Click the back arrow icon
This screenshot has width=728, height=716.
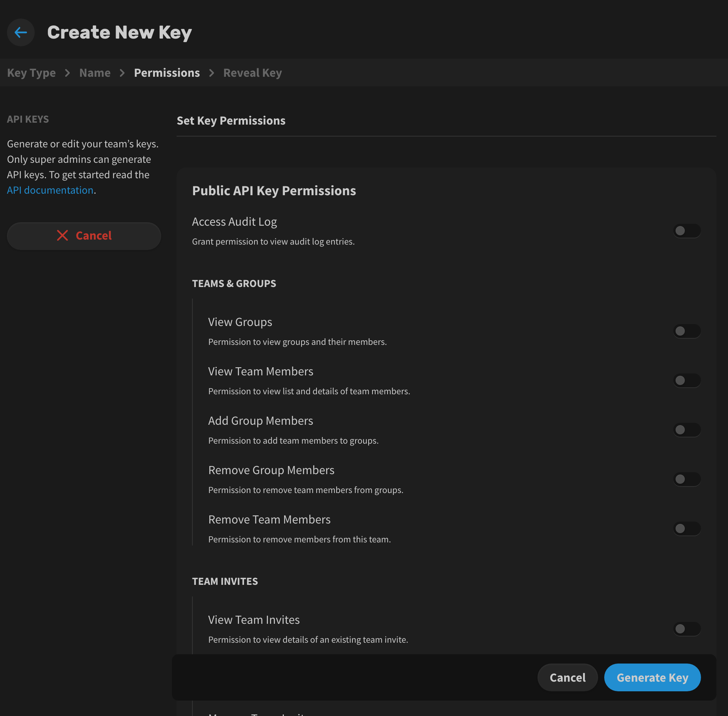point(21,32)
